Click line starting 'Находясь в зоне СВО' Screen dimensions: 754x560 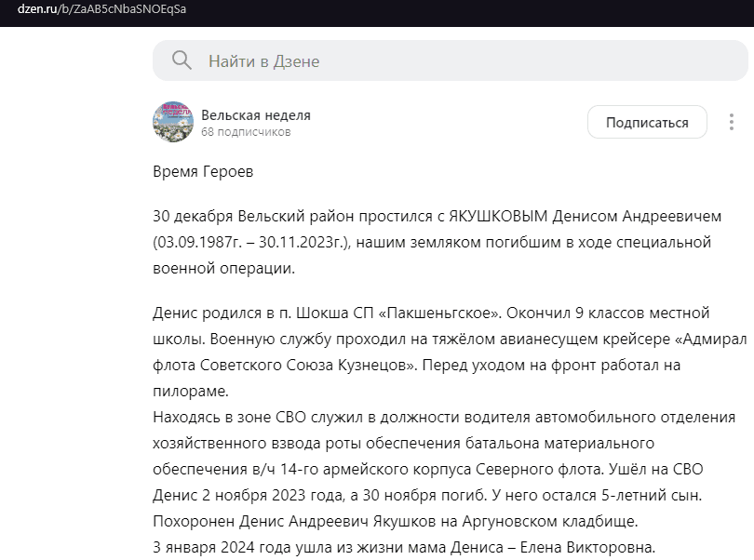click(444, 418)
